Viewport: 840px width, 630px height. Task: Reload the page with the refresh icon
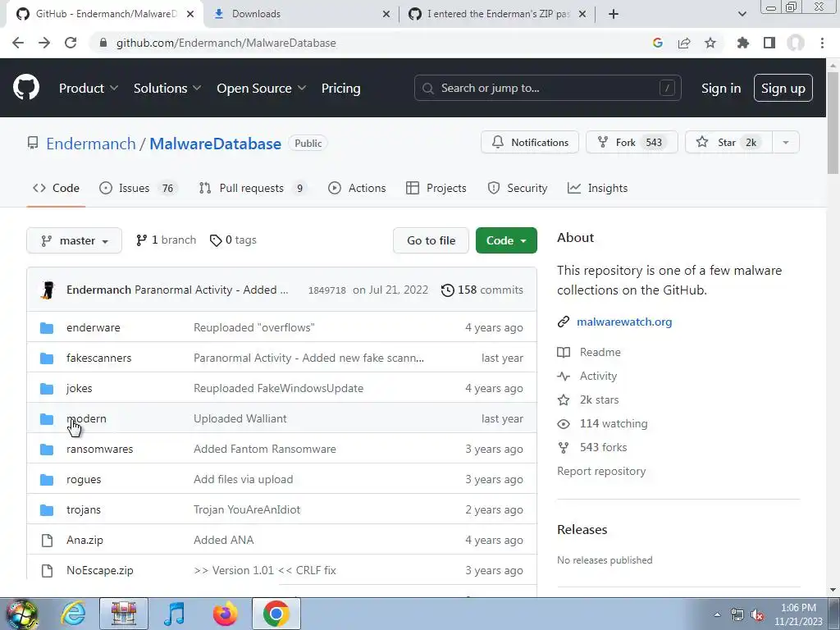[71, 43]
